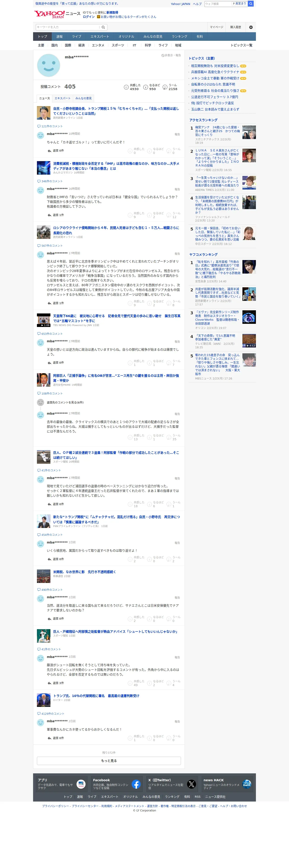
Task: Open the 購入履歴 button
Action: 235,27
